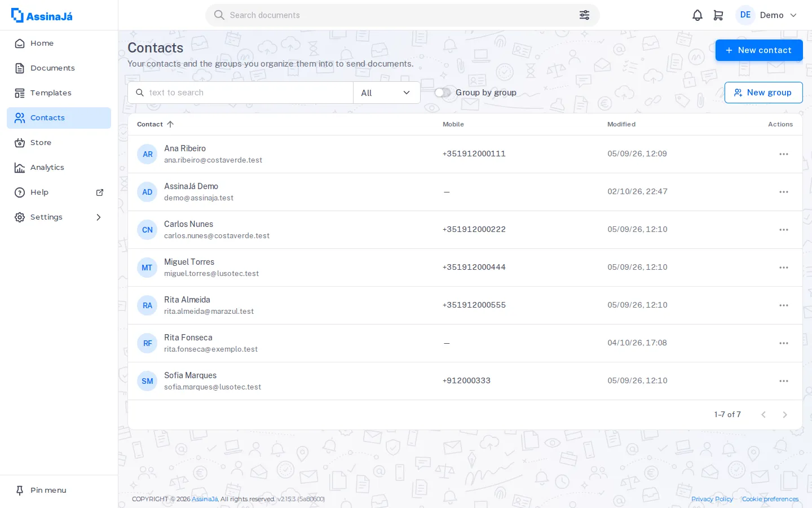Open Analytics in the sidebar
Image resolution: width=812 pixels, height=508 pixels.
click(59, 168)
